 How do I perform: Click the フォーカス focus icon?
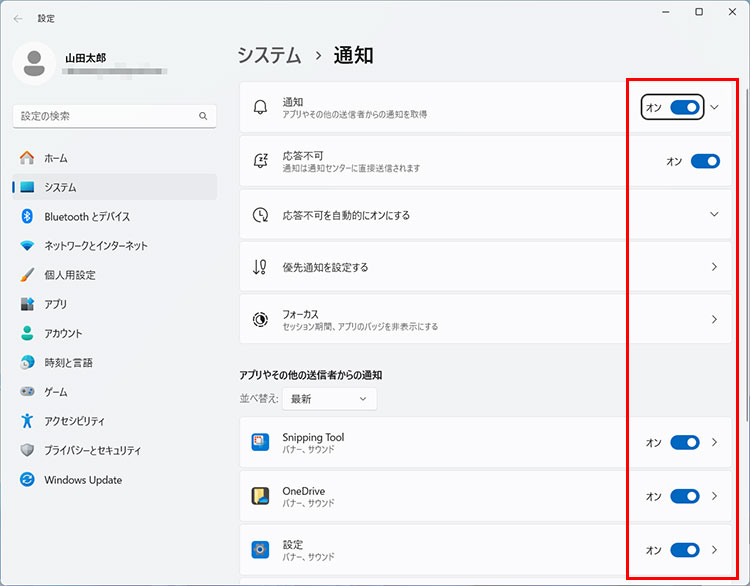click(x=260, y=319)
